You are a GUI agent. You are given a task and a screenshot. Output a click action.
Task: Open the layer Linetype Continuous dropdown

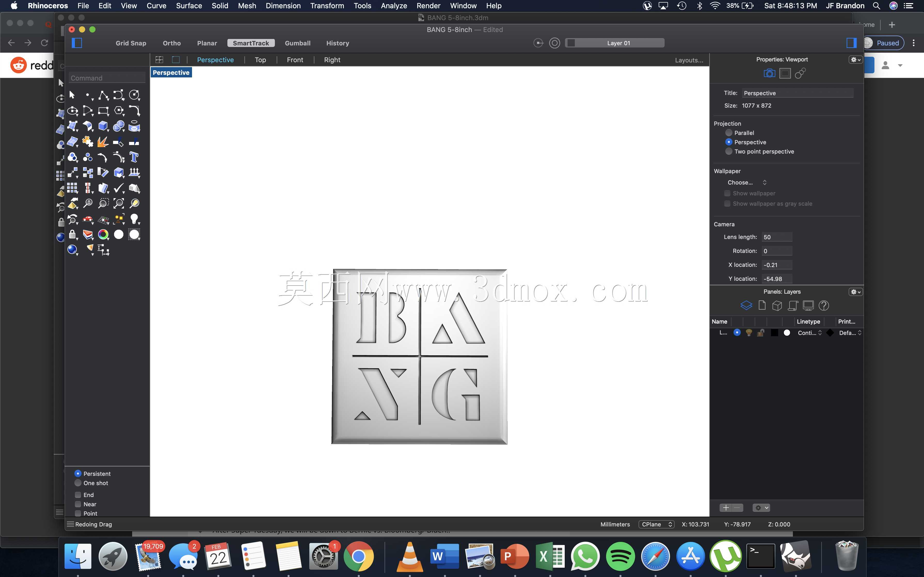click(x=810, y=333)
